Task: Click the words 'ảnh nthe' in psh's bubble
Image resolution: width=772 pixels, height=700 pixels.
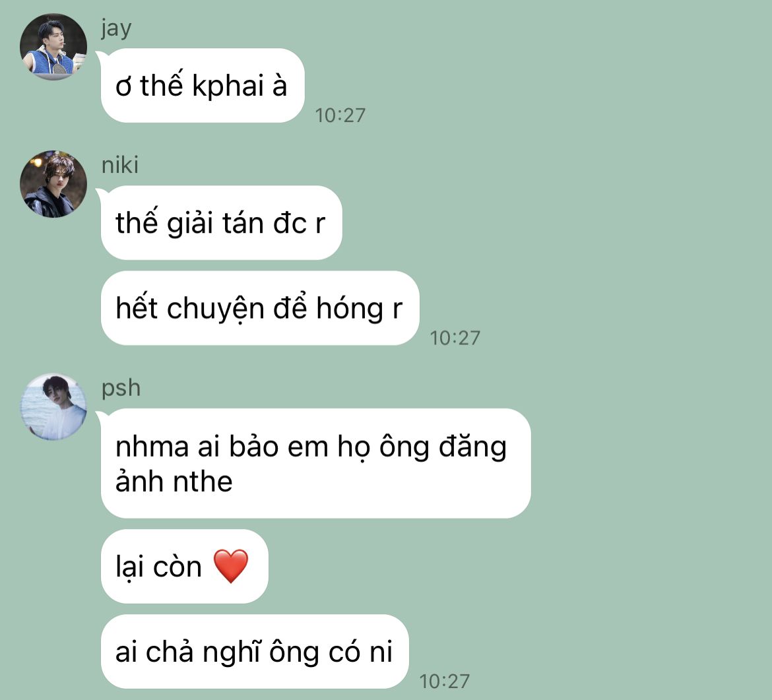Action: point(174,482)
